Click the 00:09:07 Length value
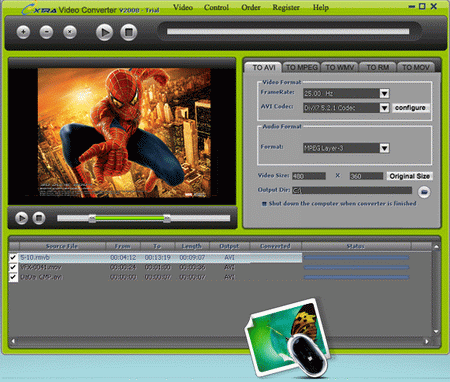 (x=192, y=257)
